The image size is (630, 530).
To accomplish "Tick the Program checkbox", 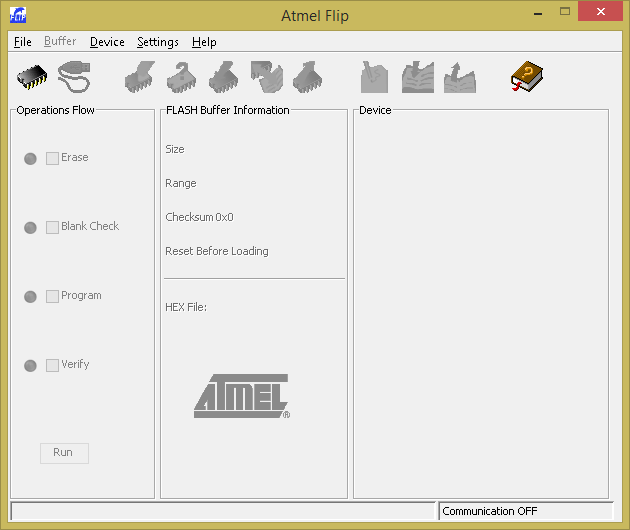I will [x=53, y=296].
